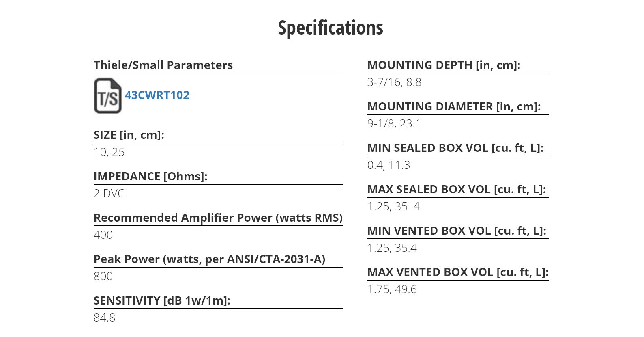Click the MOUNTING DIAMETER heading

pyautogui.click(x=454, y=106)
